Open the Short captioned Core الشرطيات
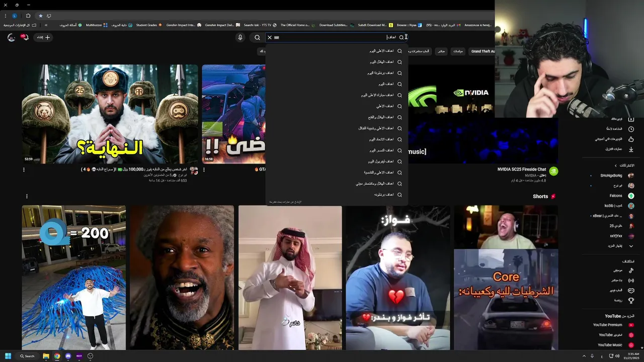 click(x=506, y=278)
